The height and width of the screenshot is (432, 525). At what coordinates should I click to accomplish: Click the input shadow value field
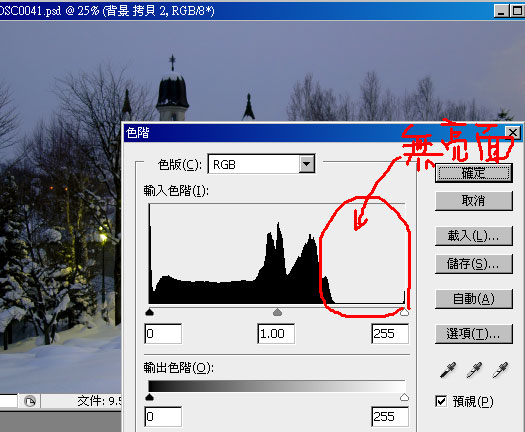[163, 334]
